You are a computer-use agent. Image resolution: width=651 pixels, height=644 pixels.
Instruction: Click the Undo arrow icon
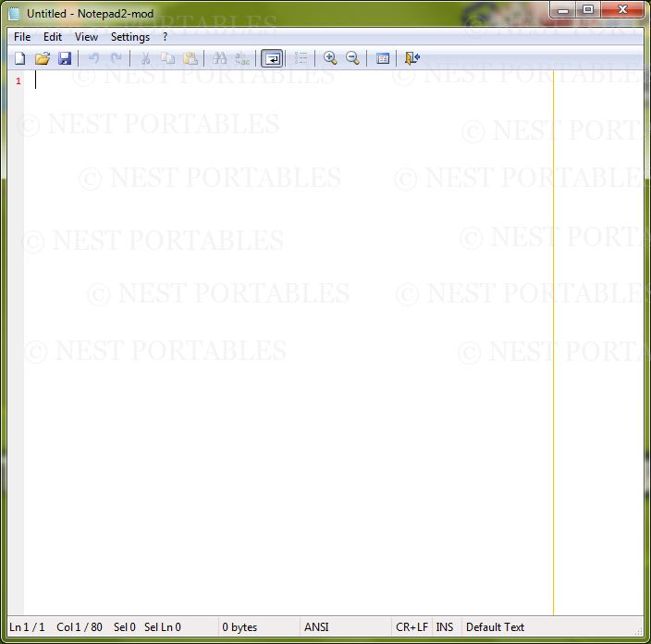(x=93, y=58)
